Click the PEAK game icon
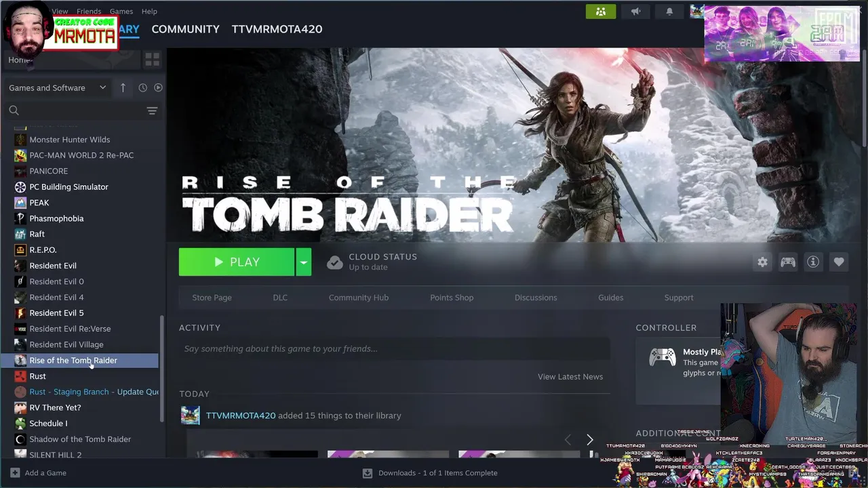Screen dimensions: 868x488 pos(20,203)
